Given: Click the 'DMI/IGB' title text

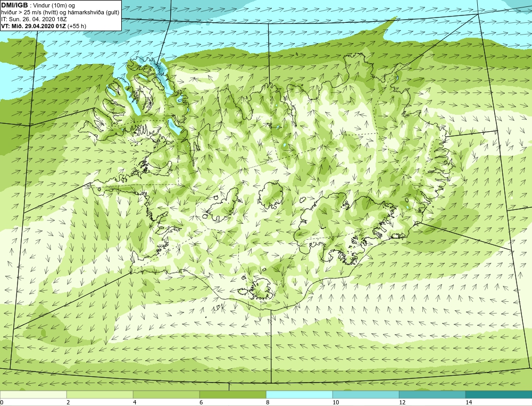Looking at the screenshot, I should coord(14,5).
